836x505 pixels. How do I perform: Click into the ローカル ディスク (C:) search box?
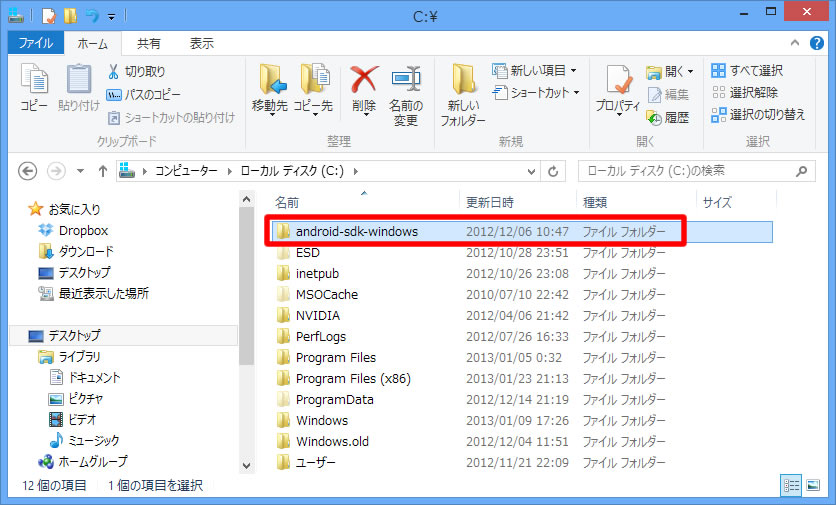[688, 171]
